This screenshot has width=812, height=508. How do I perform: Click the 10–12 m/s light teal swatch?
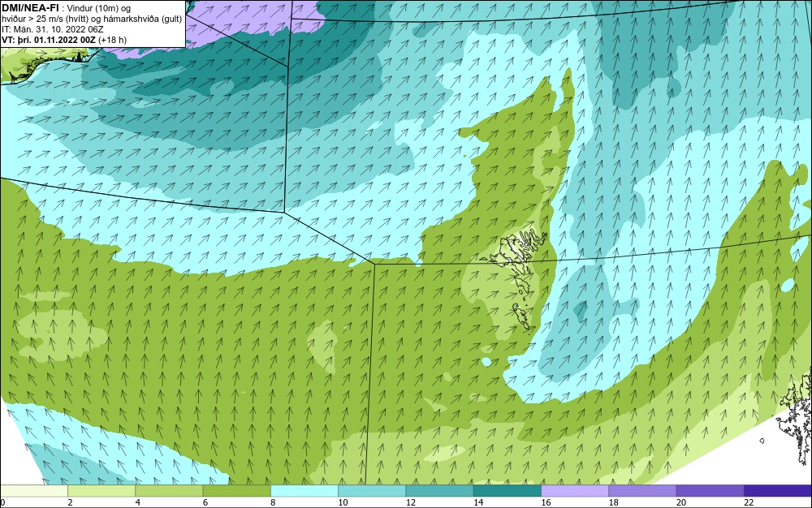click(x=372, y=490)
